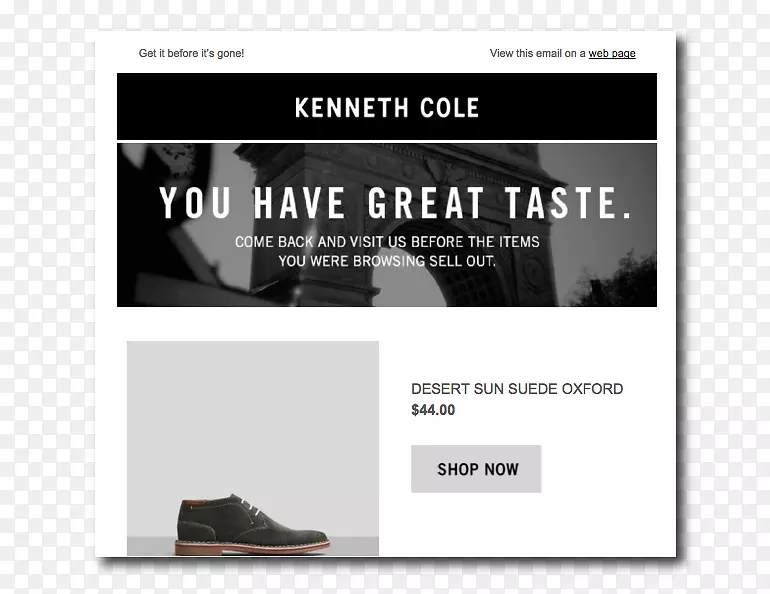Click the word GREAT in the headline

pyautogui.click(x=427, y=203)
